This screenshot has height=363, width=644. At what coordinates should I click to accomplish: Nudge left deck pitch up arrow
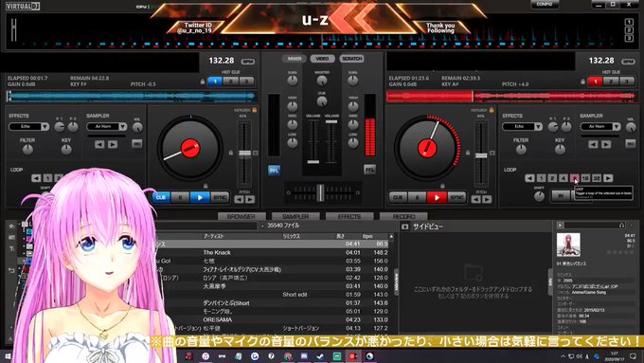pos(250,199)
